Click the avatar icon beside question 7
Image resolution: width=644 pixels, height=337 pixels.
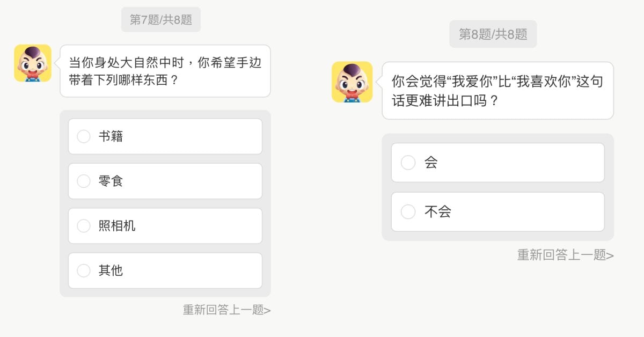[33, 63]
